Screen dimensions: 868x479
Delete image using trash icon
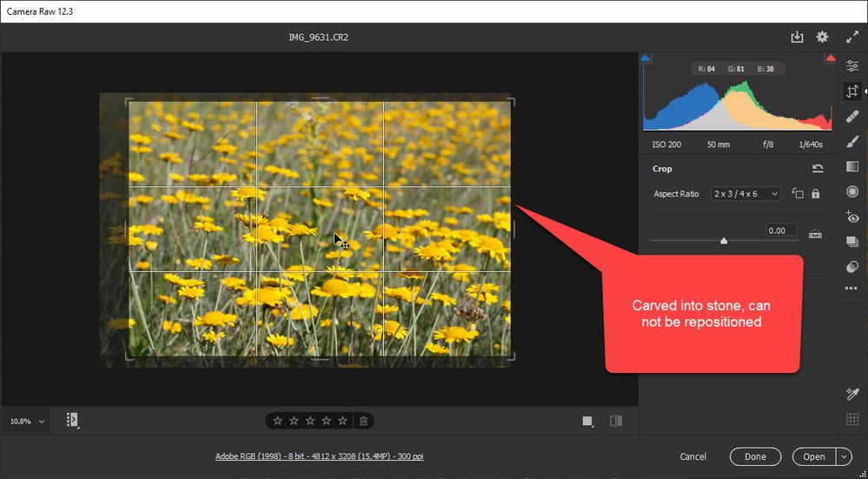(x=363, y=421)
